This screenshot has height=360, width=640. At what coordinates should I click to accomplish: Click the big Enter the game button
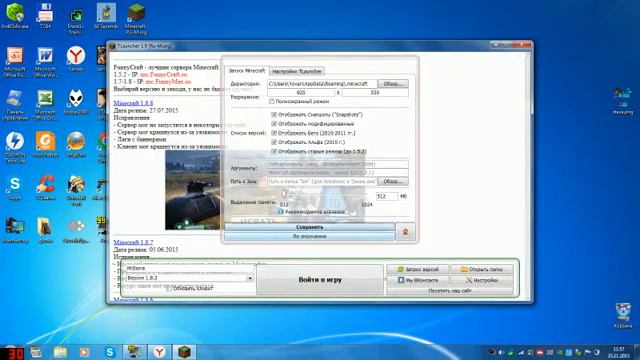tap(320, 280)
